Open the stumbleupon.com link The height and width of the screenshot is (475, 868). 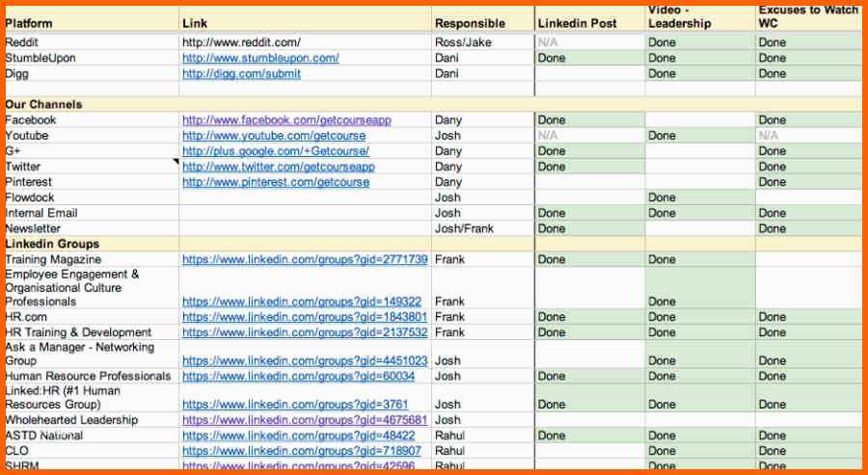coord(260,58)
